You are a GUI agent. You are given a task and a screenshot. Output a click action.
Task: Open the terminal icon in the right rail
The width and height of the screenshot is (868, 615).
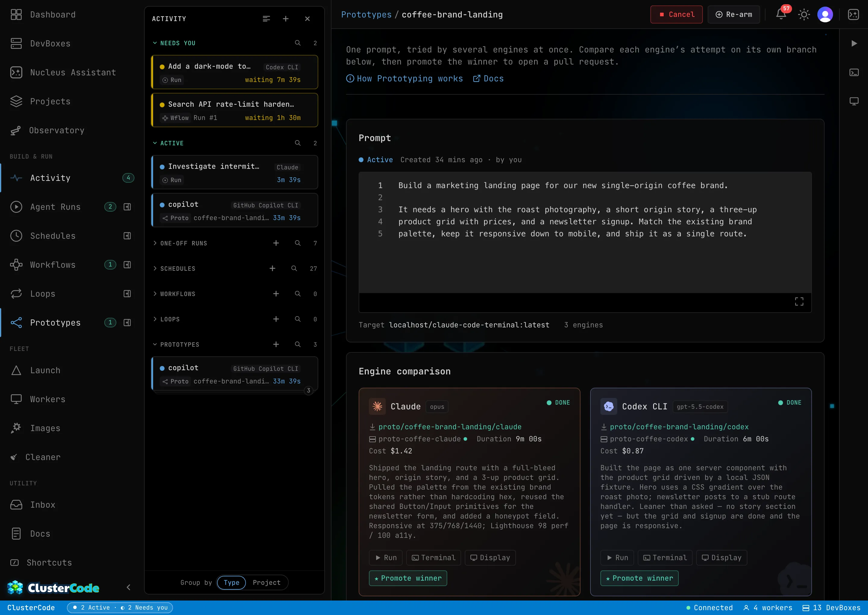pyautogui.click(x=854, y=72)
